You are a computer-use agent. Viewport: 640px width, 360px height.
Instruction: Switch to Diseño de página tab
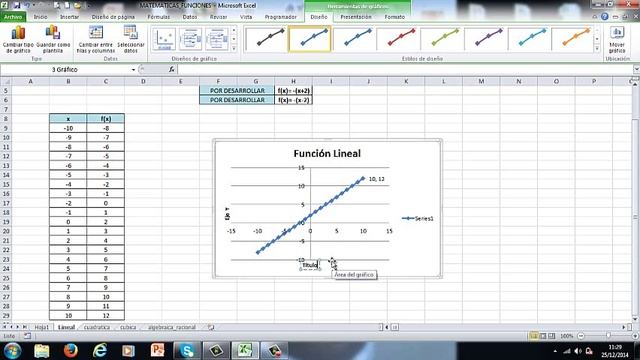(113, 17)
